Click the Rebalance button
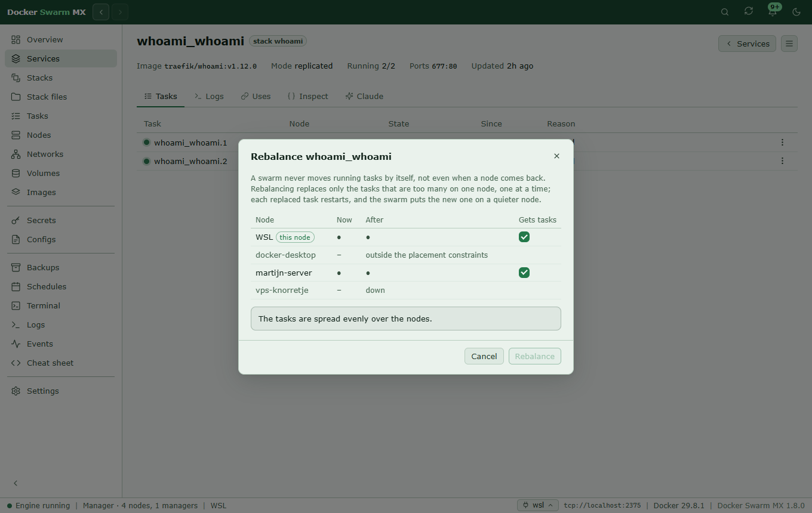812x513 pixels. (x=535, y=356)
